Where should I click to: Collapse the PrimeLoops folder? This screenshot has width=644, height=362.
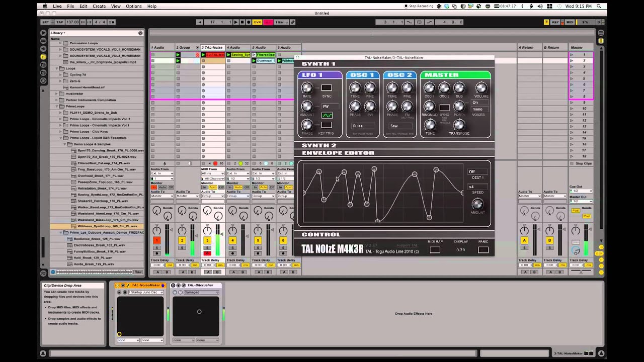[x=56, y=106]
